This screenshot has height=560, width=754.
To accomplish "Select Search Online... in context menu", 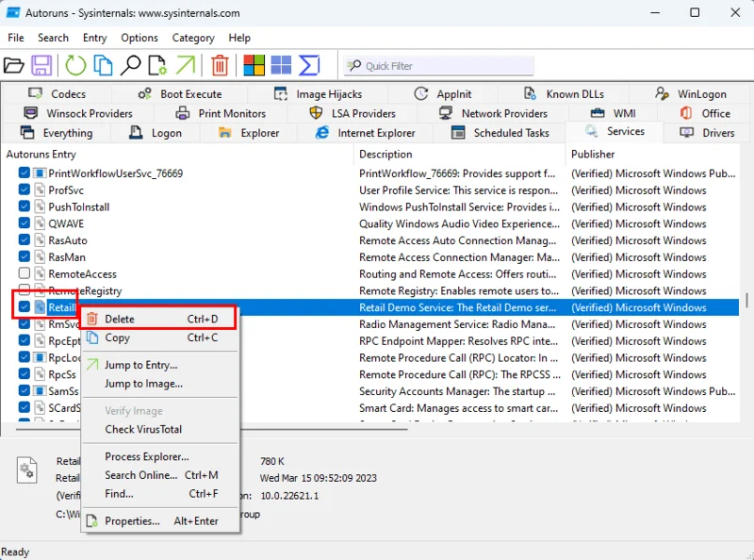I will (x=160, y=475).
